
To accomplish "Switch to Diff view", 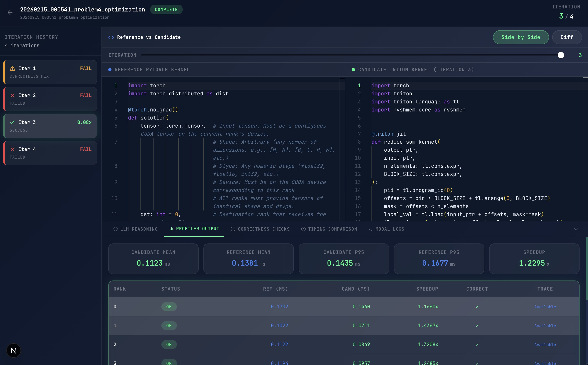I will pyautogui.click(x=566, y=37).
